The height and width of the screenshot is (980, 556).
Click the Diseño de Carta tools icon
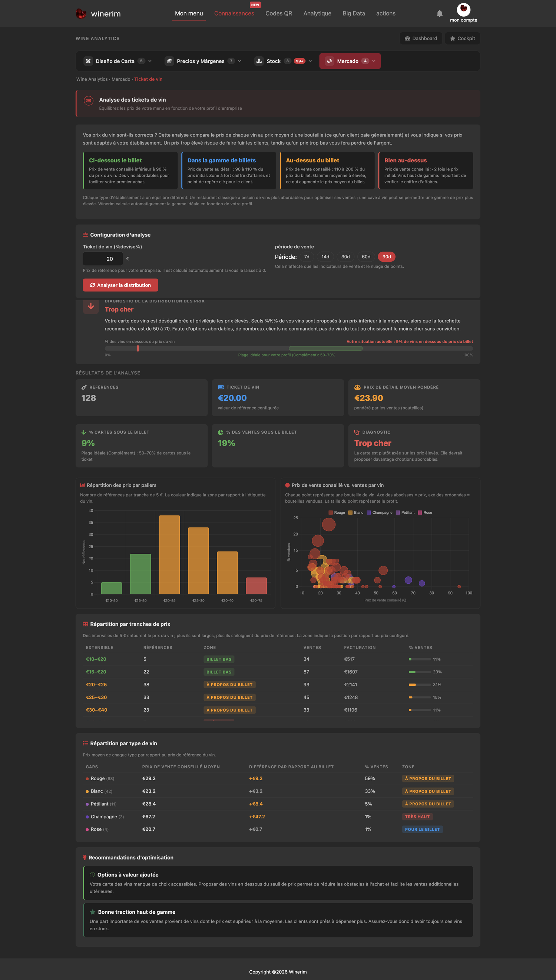[x=88, y=61]
